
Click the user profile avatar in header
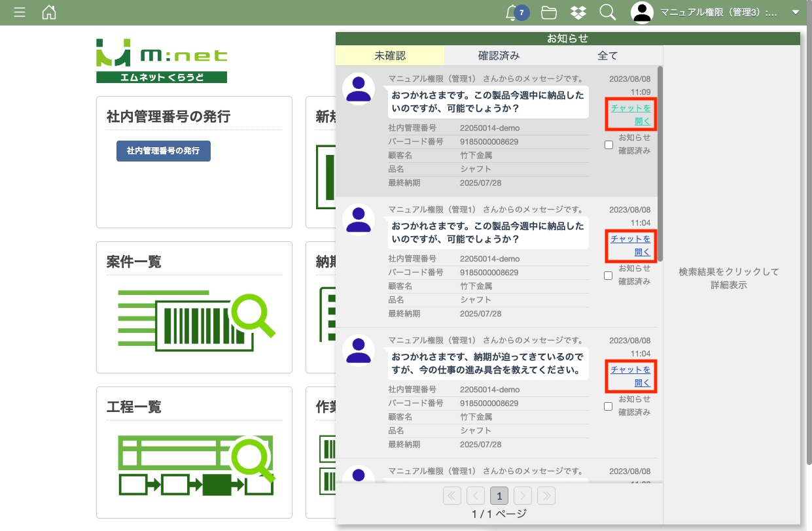(642, 12)
